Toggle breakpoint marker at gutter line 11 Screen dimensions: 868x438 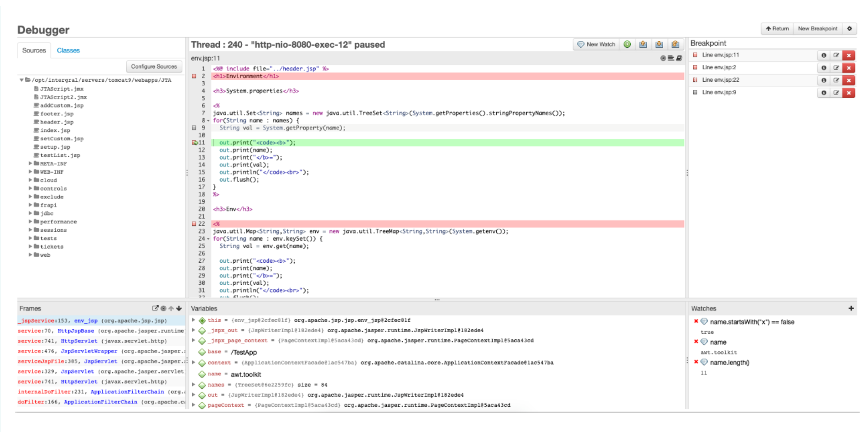[195, 143]
